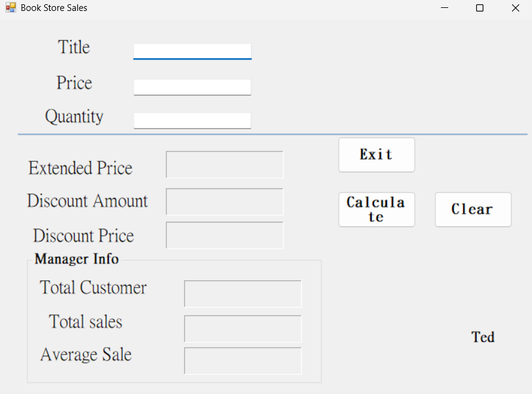532x394 pixels.
Task: Maximize the Book Store Sales window
Action: pos(480,8)
